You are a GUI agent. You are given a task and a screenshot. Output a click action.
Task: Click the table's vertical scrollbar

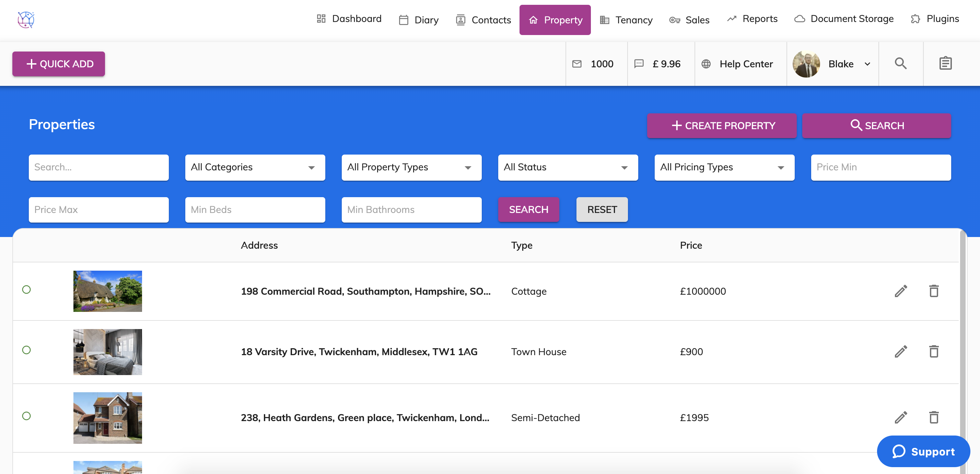(962, 343)
